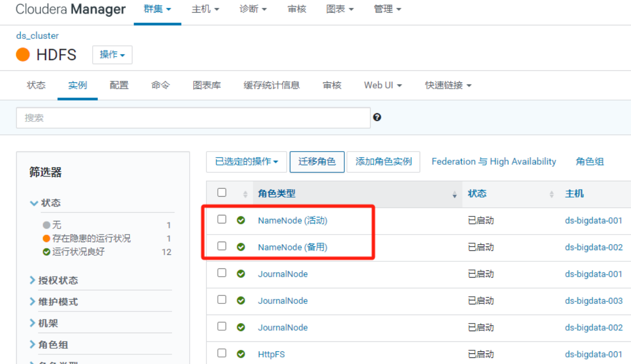Open host ds-bigdata-003 link
The height and width of the screenshot is (364, 631).
click(594, 301)
